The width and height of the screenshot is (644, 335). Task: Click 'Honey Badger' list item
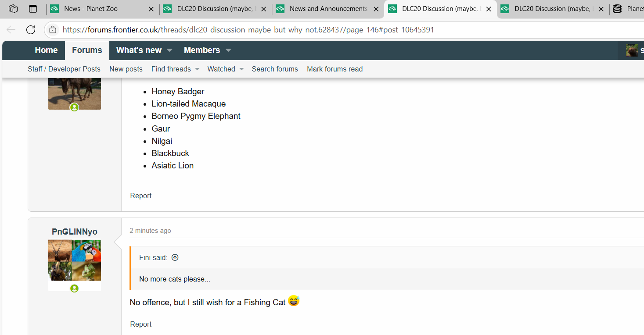point(178,91)
